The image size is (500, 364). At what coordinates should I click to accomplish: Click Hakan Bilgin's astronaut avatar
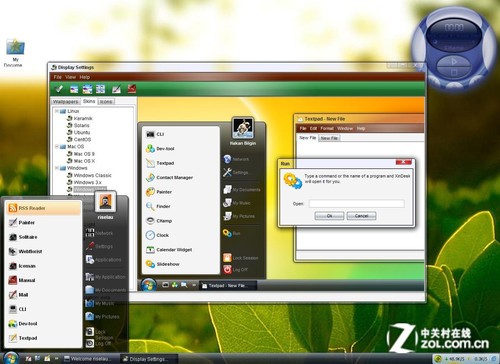(x=243, y=128)
